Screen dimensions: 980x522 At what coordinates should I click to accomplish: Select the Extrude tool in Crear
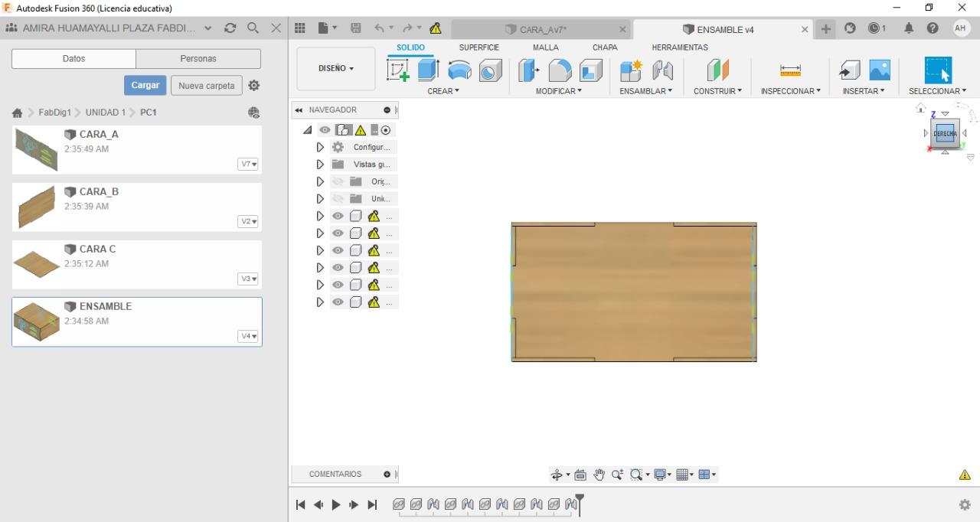point(428,70)
